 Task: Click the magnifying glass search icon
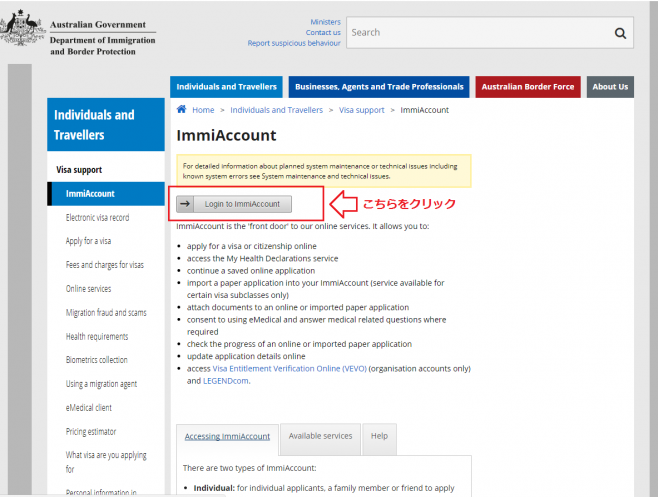[x=620, y=33]
